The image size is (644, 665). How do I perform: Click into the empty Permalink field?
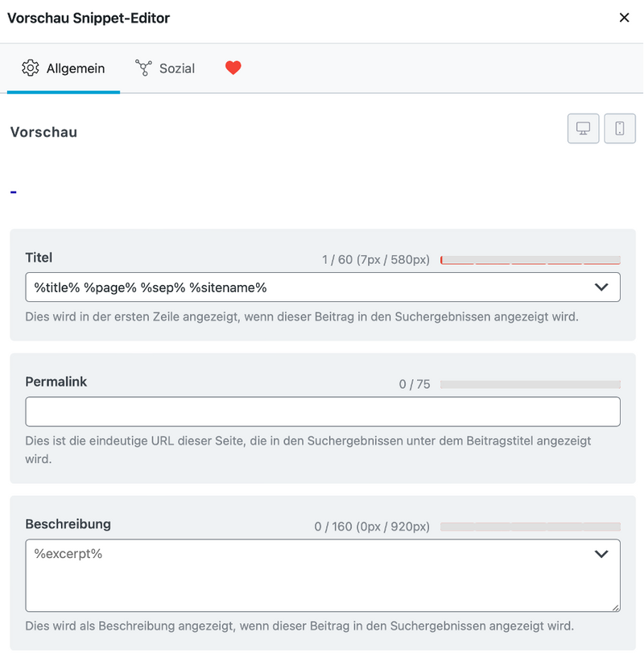pos(323,411)
